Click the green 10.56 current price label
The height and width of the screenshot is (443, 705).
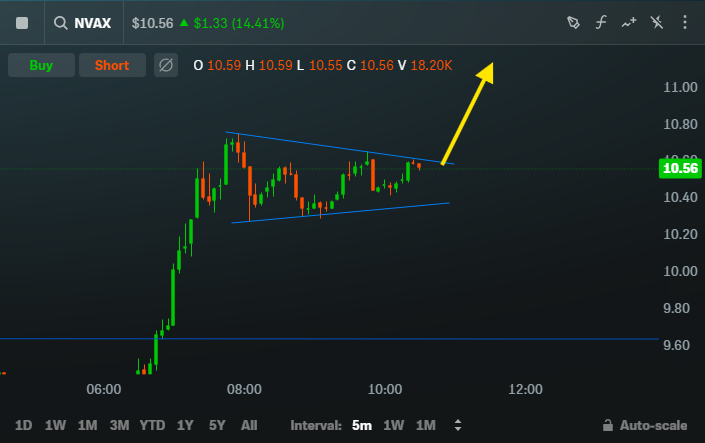tap(680, 169)
